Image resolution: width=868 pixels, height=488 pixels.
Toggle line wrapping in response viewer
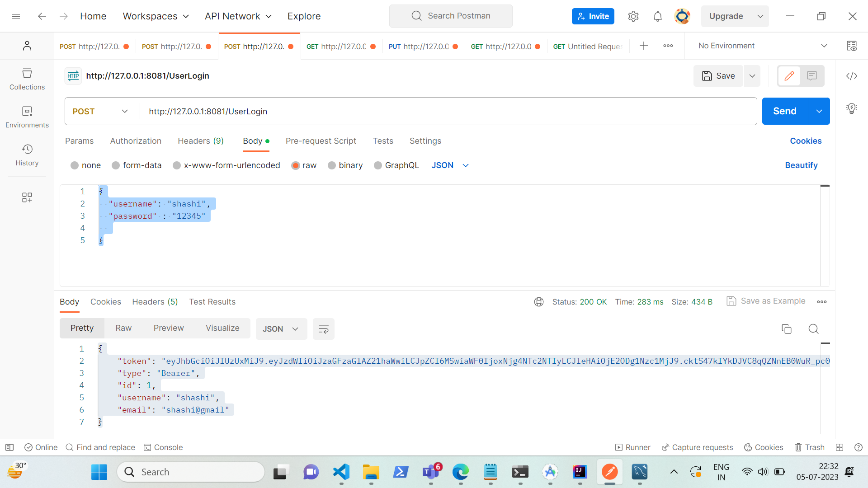point(323,329)
